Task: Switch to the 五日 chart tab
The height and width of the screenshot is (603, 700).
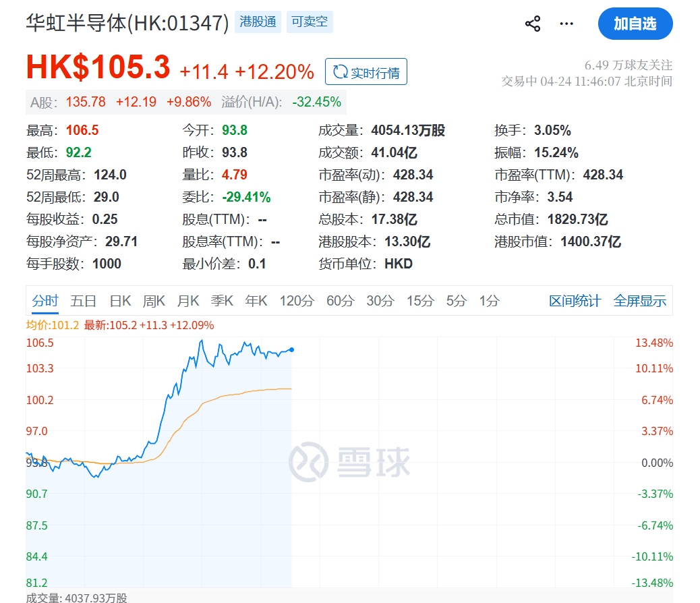Action: [x=84, y=301]
